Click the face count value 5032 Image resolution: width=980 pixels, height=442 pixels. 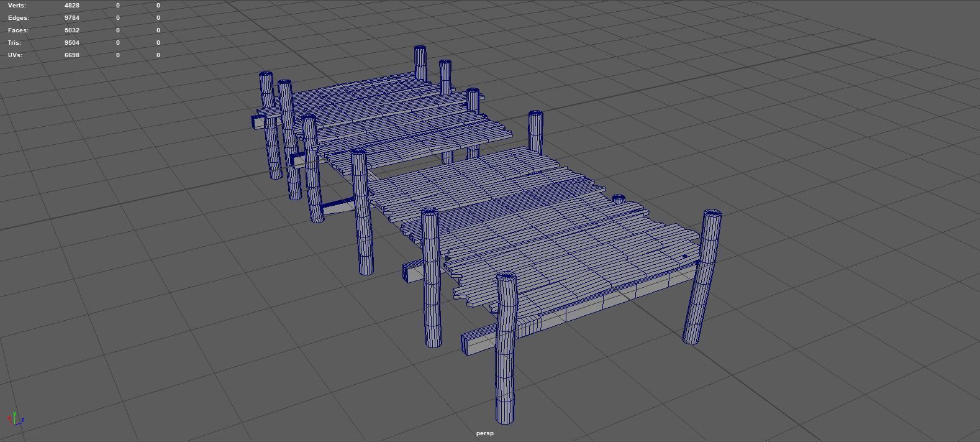[71, 30]
